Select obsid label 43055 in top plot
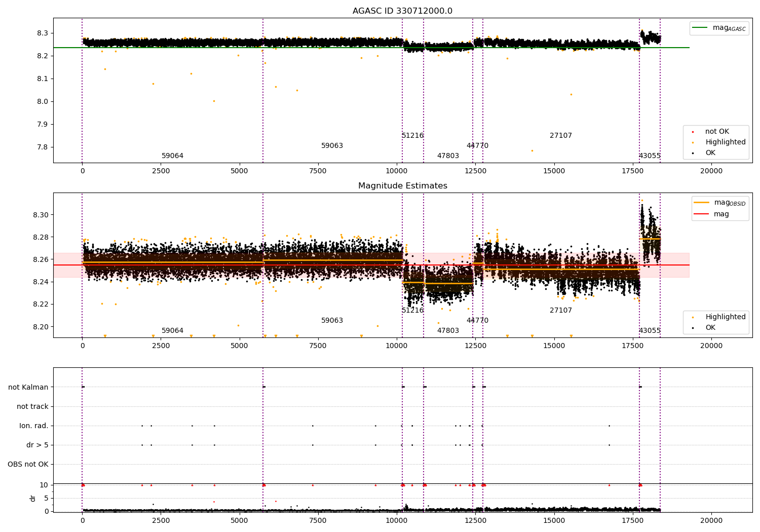This screenshot has width=760, height=532. point(650,156)
